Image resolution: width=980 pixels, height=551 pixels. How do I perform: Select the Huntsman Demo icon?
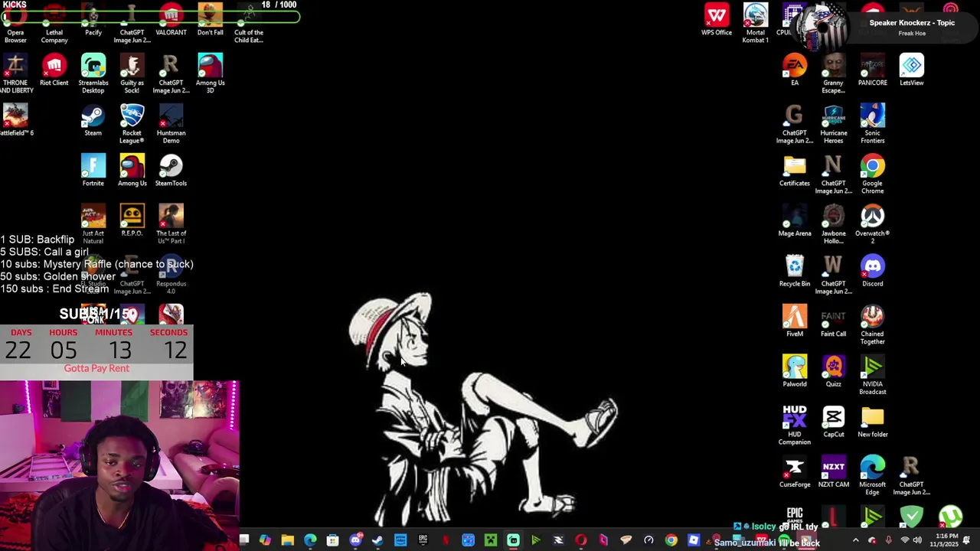171,124
